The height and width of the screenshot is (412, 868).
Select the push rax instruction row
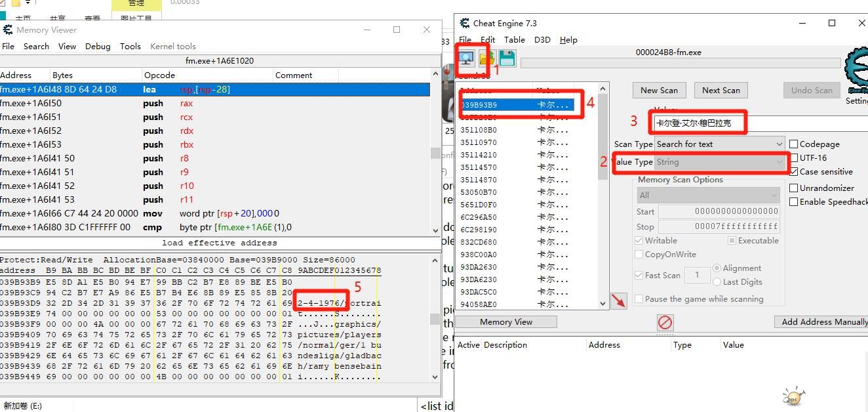(215, 103)
